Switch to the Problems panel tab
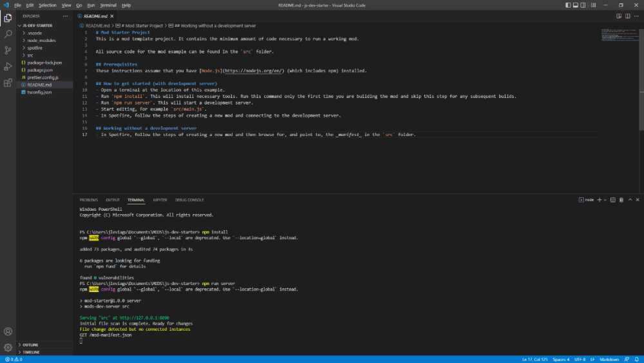This screenshot has width=644, height=363. coord(89,200)
